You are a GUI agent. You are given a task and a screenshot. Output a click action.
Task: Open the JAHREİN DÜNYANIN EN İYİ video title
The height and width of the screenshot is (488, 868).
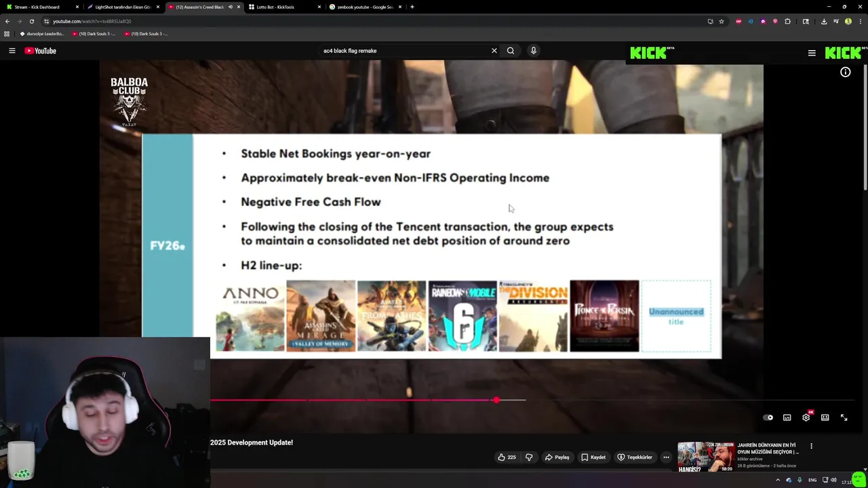tap(768, 448)
